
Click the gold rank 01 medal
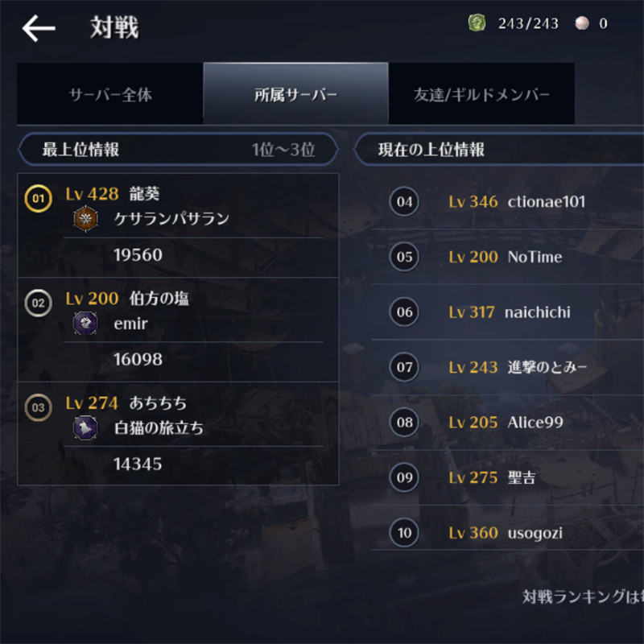(38, 198)
